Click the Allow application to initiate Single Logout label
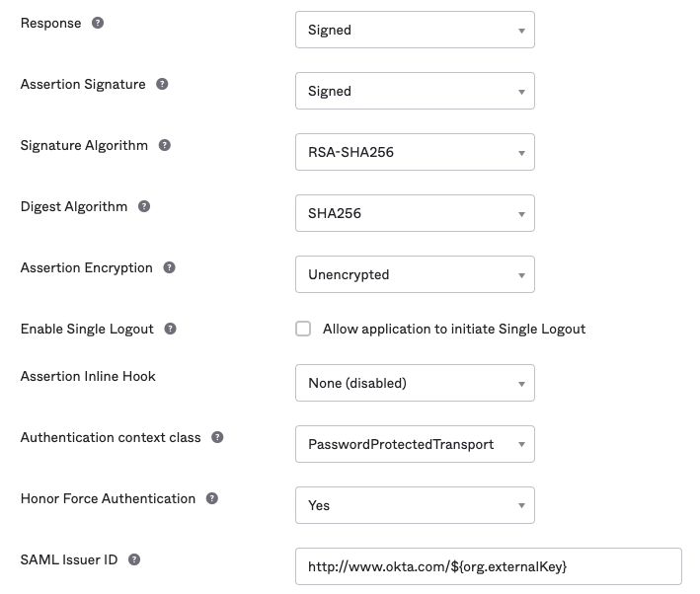This screenshot has height=594, width=700. pyautogui.click(x=454, y=329)
